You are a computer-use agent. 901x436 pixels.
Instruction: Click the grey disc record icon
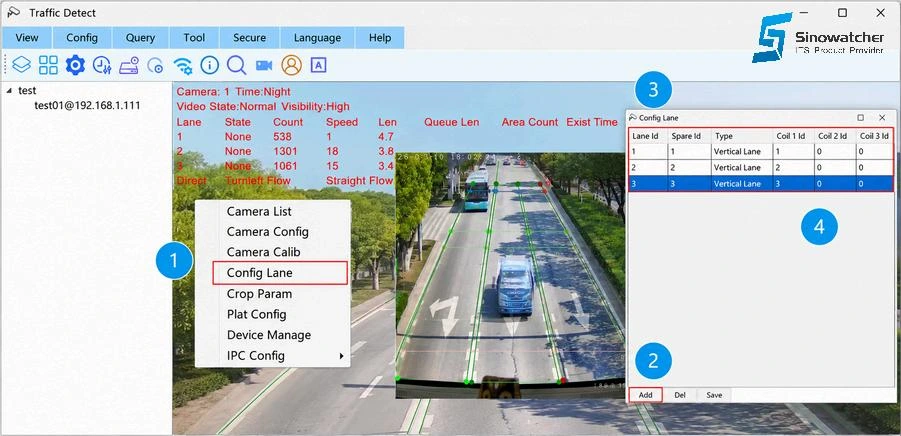click(155, 65)
